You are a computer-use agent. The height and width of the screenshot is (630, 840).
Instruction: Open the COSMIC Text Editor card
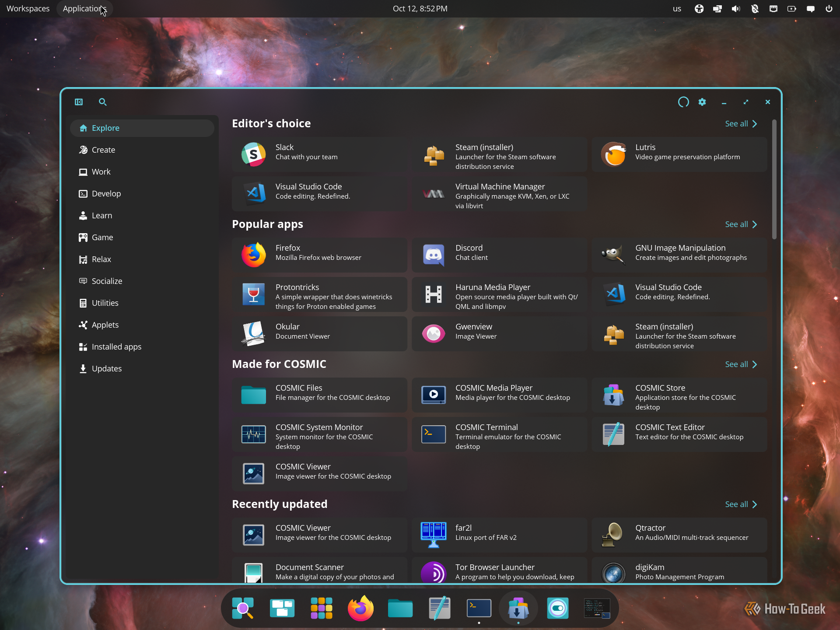click(679, 434)
